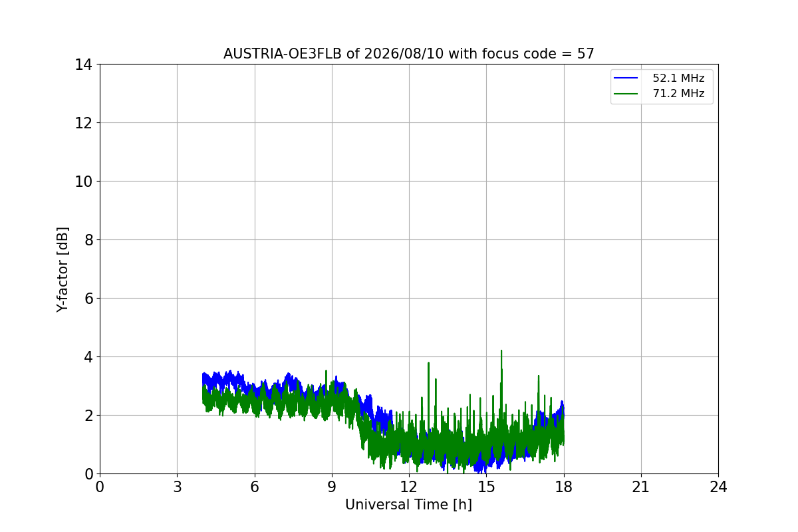798x532 pixels.
Task: Click the tallest green spike near 15.5 hours
Action: point(501,352)
